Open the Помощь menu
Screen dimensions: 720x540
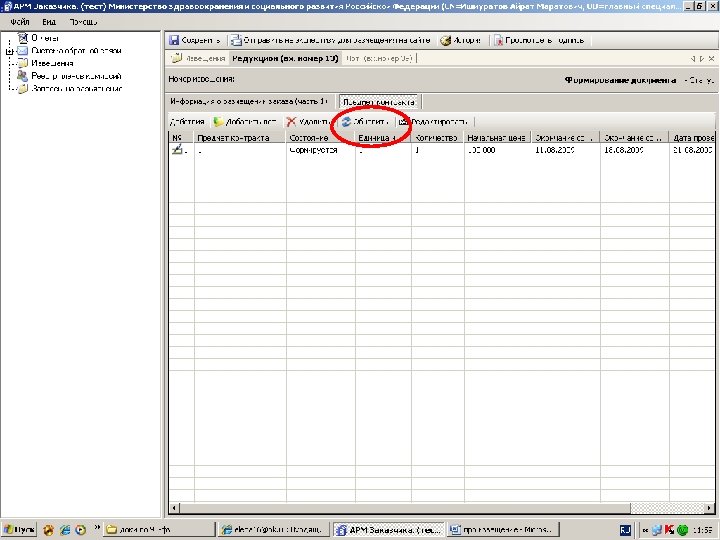click(83, 22)
